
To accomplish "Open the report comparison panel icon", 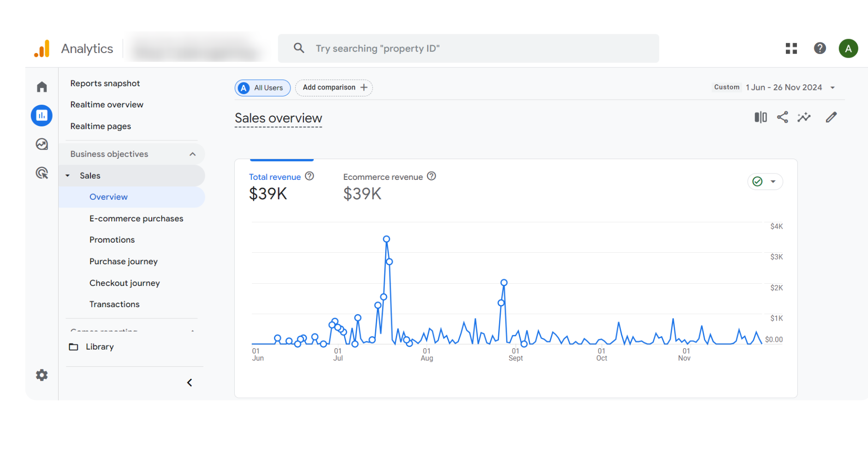I will [x=760, y=117].
